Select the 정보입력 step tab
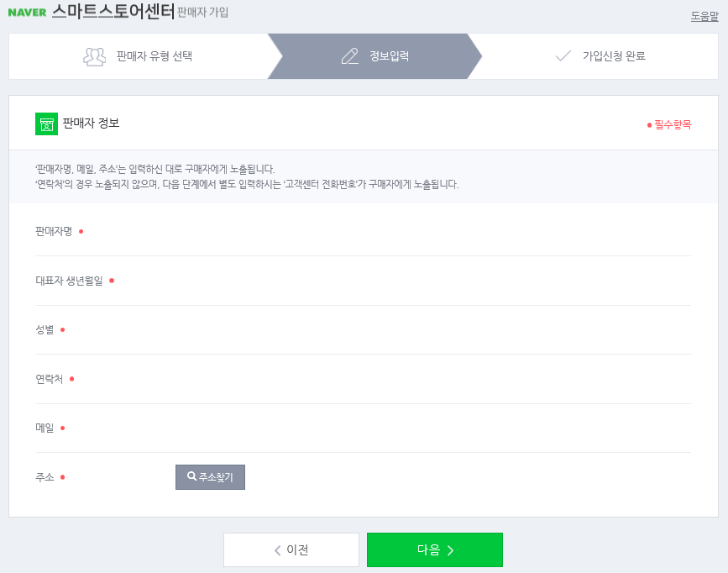 [375, 56]
